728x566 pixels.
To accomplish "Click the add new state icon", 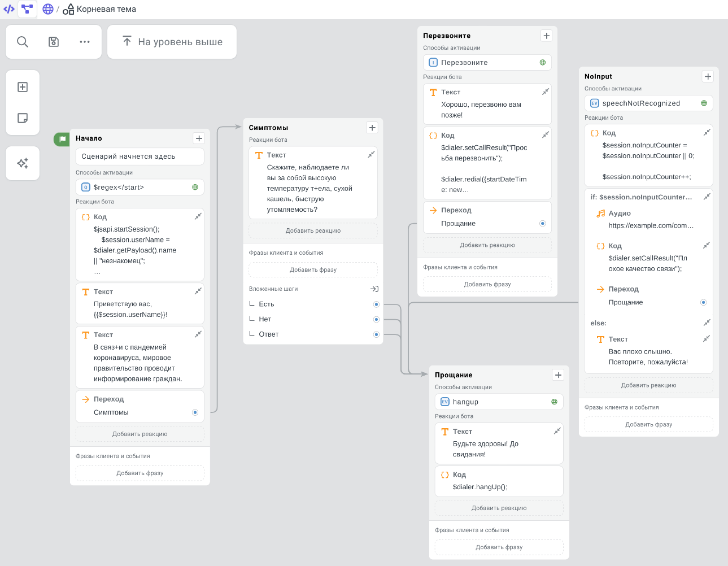I will [x=23, y=87].
